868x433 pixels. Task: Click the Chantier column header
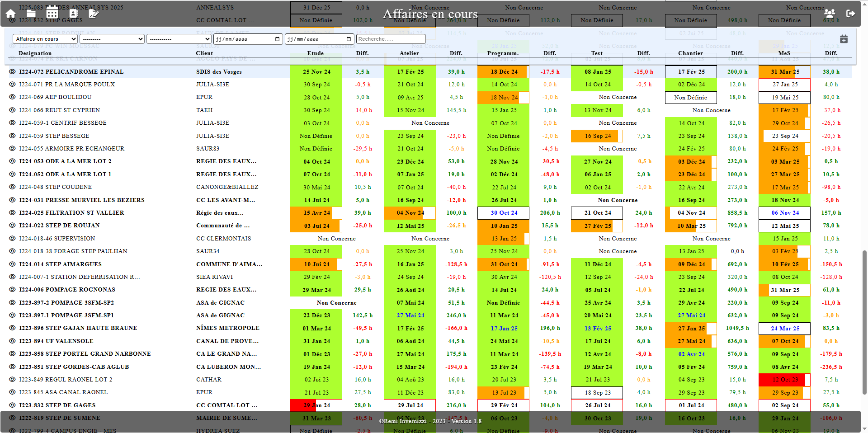pos(691,53)
